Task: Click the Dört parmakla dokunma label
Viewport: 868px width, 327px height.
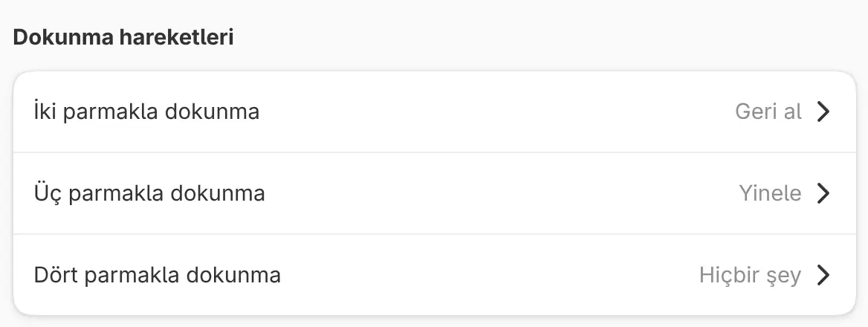Action: 158,274
